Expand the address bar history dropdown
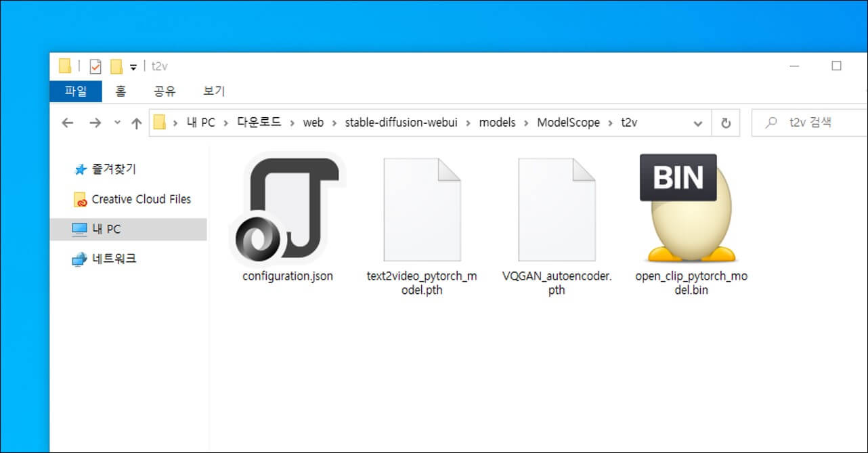Viewport: 868px width, 453px height. pyautogui.click(x=698, y=123)
